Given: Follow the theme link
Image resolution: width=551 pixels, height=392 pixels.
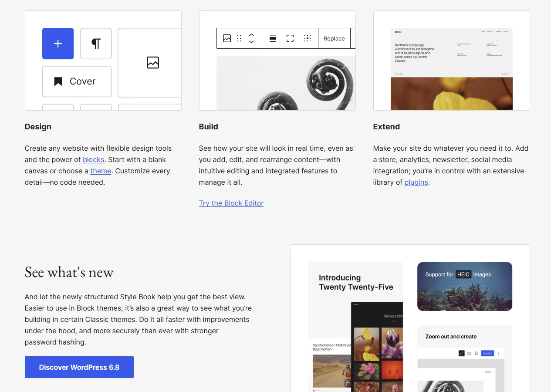Looking at the screenshot, I should pyautogui.click(x=101, y=171).
